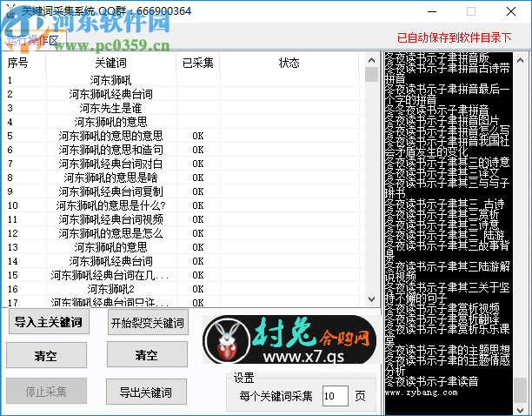Screen dimensions: 532x416
Task: Click the black results panel's scrollbar thumb
Action: (520, 390)
